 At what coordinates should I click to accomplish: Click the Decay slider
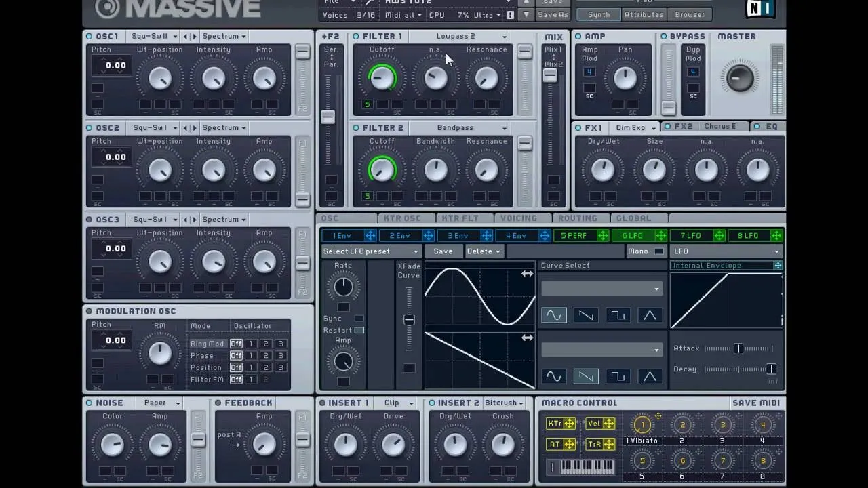coord(739,369)
